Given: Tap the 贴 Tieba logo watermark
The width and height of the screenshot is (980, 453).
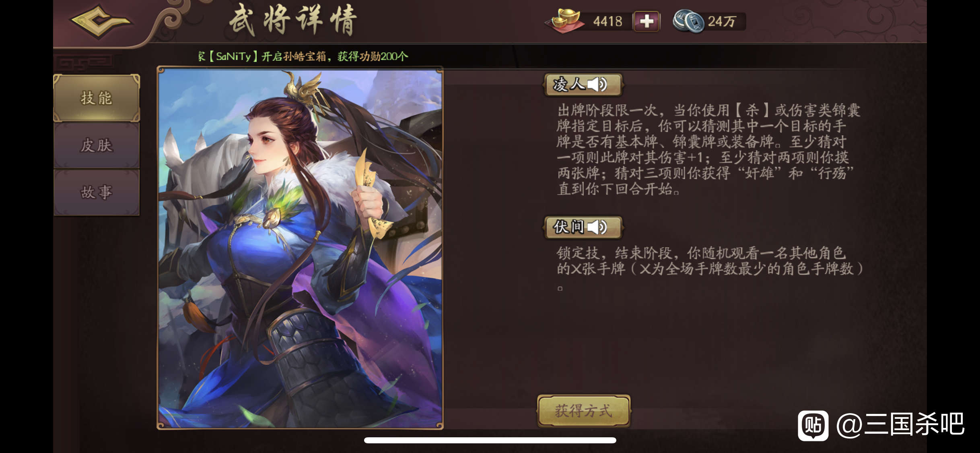Looking at the screenshot, I should point(813,425).
